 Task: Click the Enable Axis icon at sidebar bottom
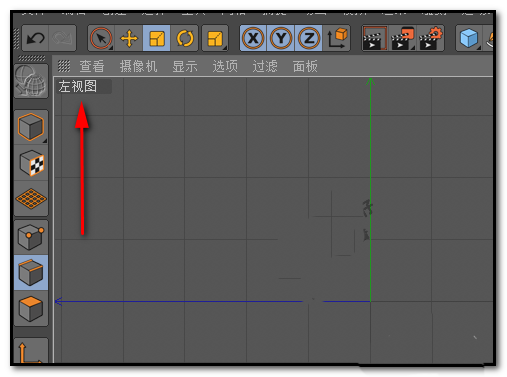(x=31, y=351)
